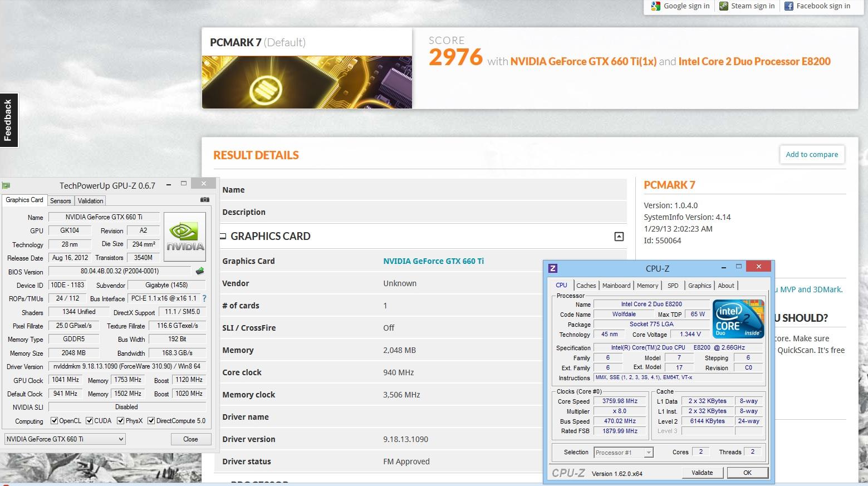
Task: Click the Rated FSB value 1879.99 MHz
Action: 620,431
